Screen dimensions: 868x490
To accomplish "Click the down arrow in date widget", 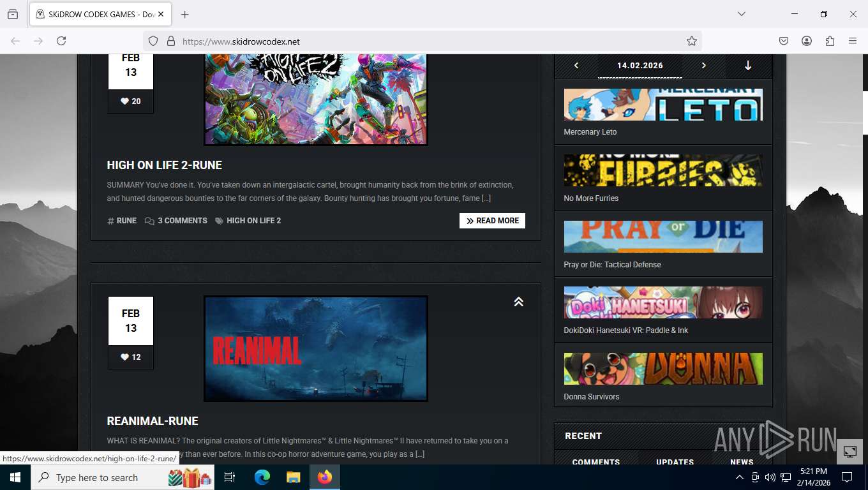I will (748, 66).
